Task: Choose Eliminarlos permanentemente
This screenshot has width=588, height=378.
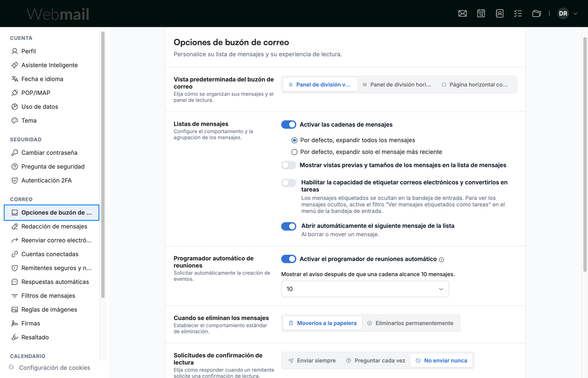Action: [410, 323]
